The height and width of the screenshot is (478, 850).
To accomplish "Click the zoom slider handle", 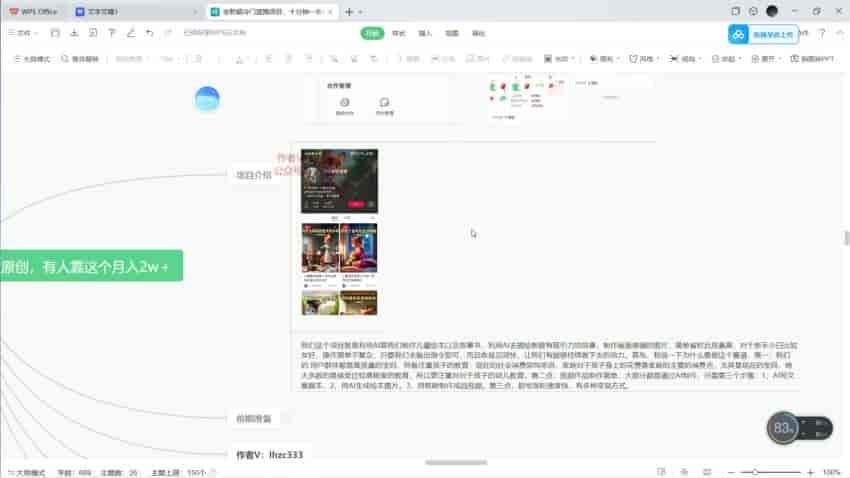I will pos(755,472).
